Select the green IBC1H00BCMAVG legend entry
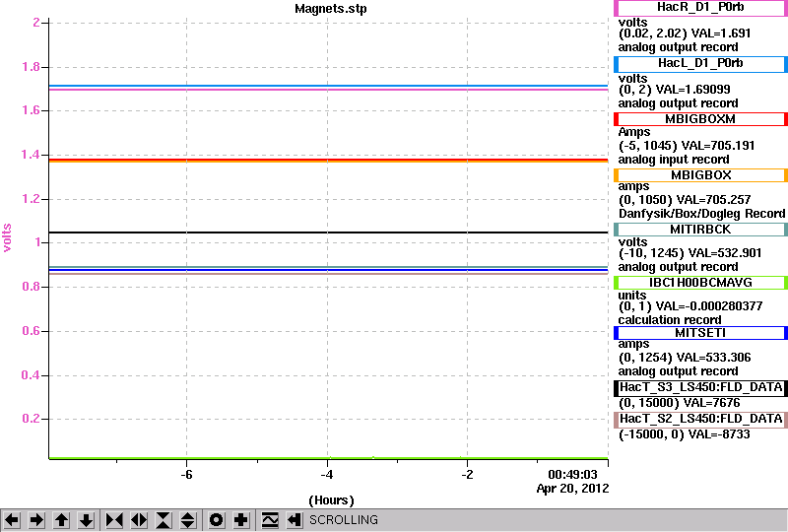Image resolution: width=788 pixels, height=532 pixels. 700,283
